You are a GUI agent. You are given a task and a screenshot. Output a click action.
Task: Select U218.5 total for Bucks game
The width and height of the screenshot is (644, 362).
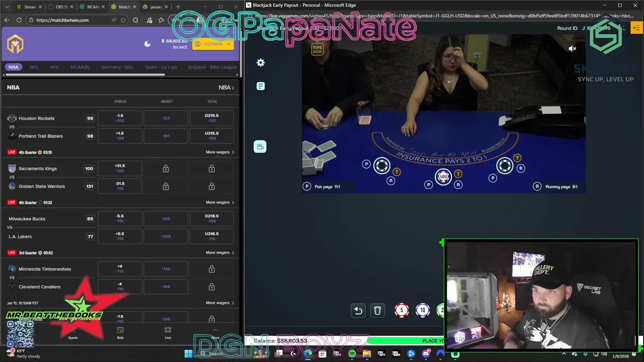point(211,236)
